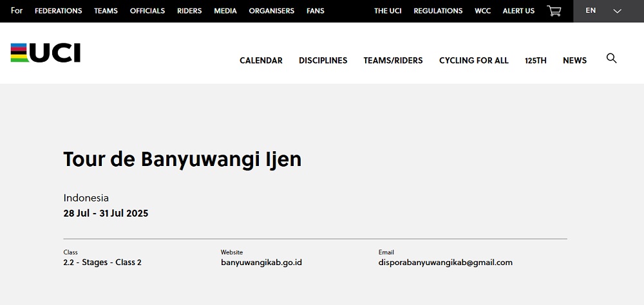Click the disporabanyuwangikab@gmail.com email address
The width and height of the screenshot is (644, 305).
pyautogui.click(x=446, y=263)
